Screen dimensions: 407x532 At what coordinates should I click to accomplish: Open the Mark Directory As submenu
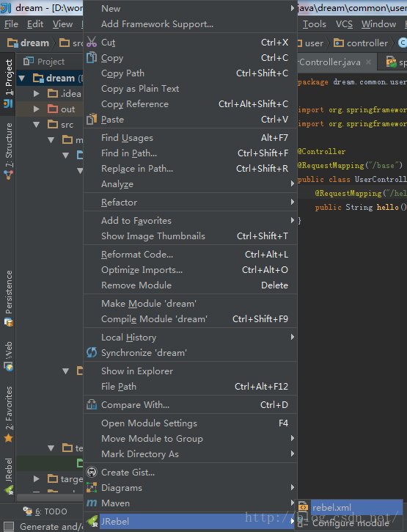coord(190,454)
